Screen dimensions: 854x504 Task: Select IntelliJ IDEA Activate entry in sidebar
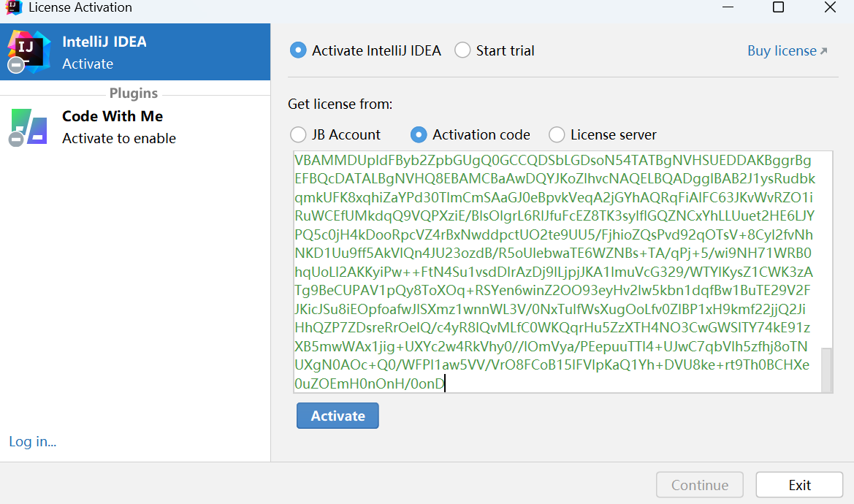click(x=135, y=52)
